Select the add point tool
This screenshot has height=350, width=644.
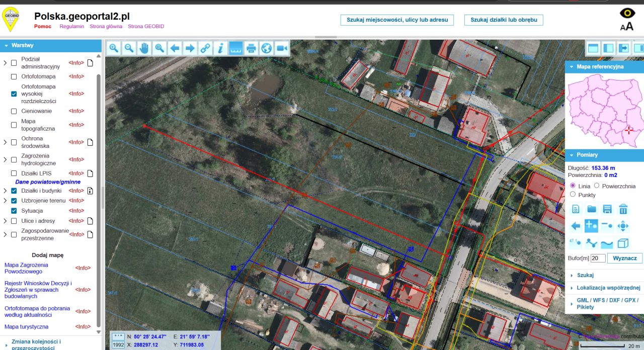(592, 226)
